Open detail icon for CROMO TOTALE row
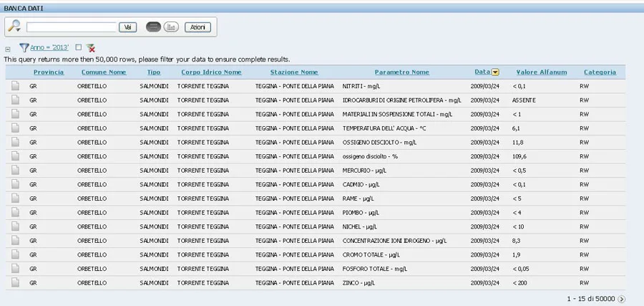 tap(15, 254)
